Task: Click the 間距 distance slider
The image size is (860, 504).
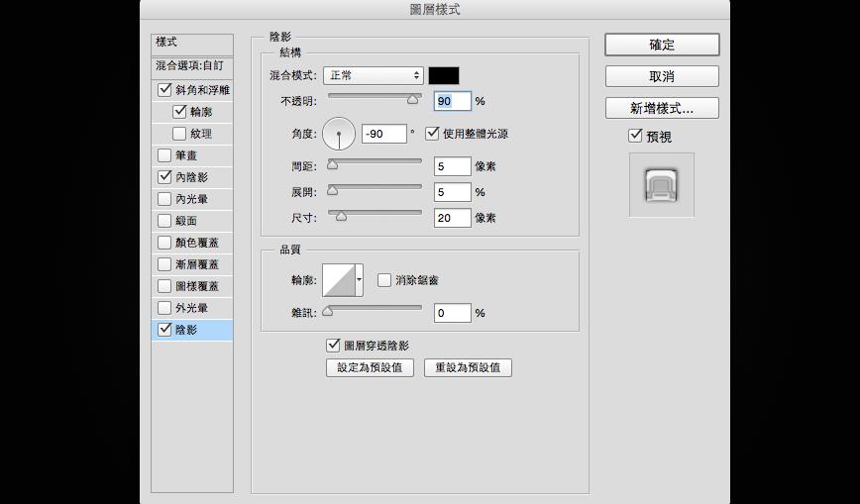Action: click(375, 163)
